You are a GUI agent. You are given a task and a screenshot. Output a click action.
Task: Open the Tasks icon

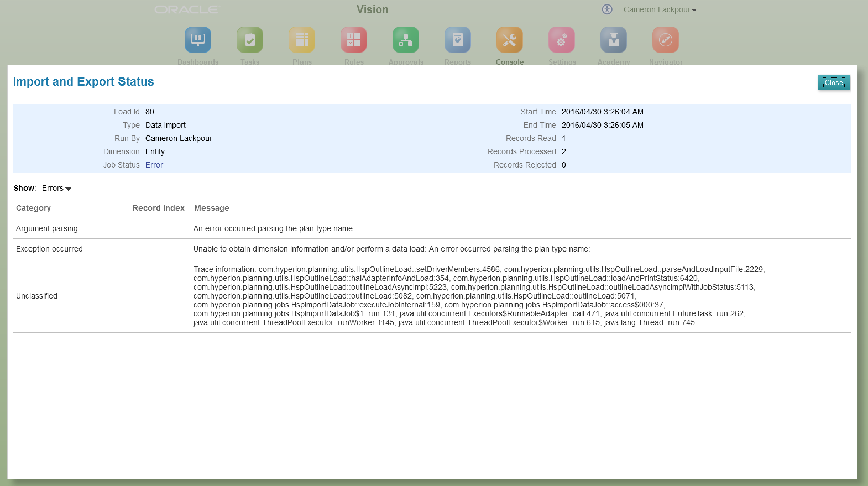click(250, 40)
